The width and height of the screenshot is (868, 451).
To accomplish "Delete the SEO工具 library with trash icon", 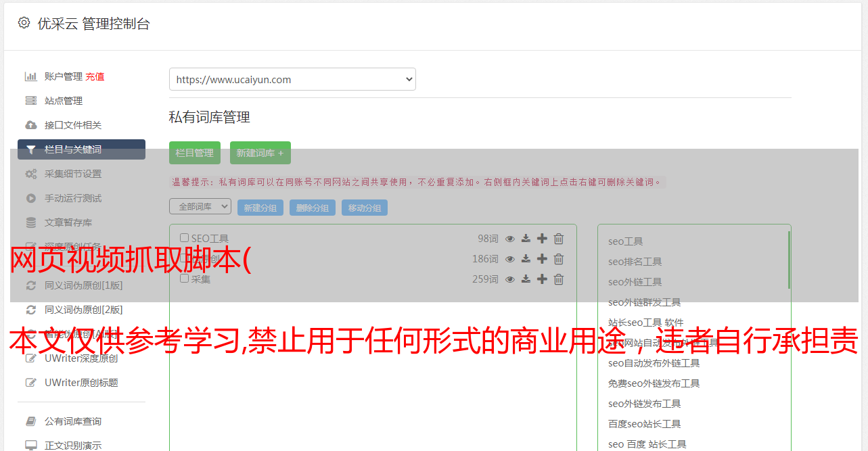I will click(x=559, y=239).
